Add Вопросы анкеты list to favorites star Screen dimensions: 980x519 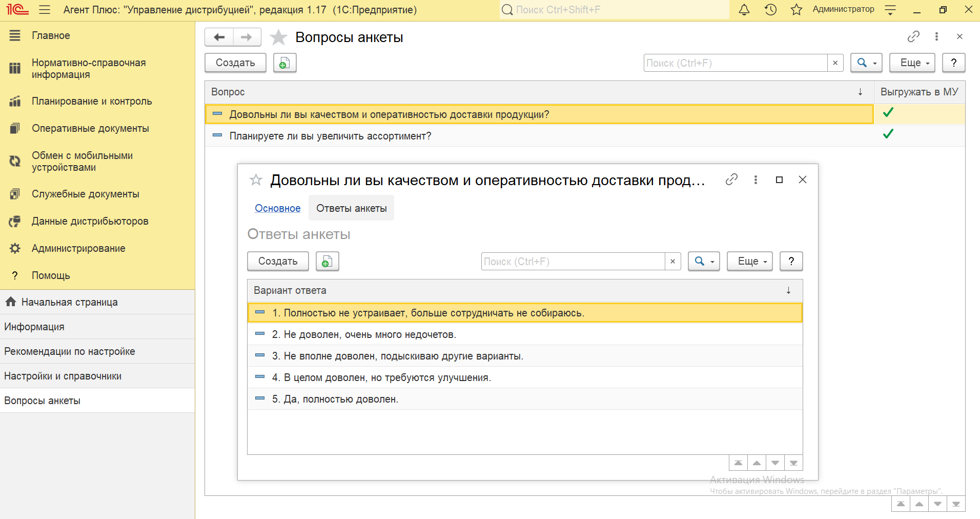coord(278,37)
